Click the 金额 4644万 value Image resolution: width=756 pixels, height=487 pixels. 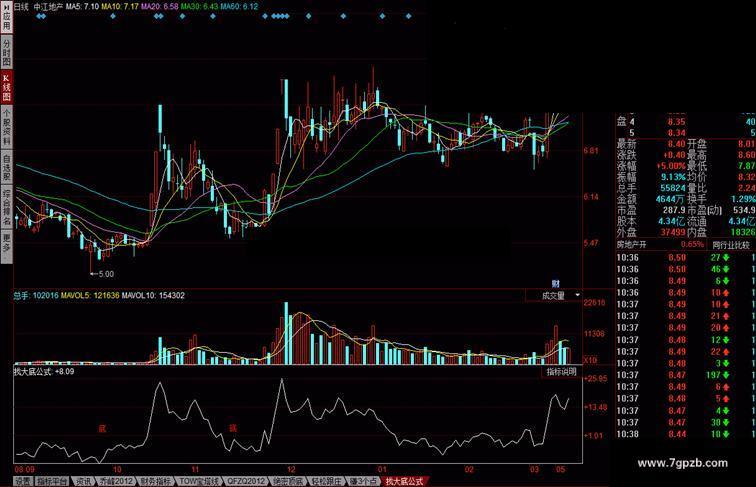pos(670,199)
